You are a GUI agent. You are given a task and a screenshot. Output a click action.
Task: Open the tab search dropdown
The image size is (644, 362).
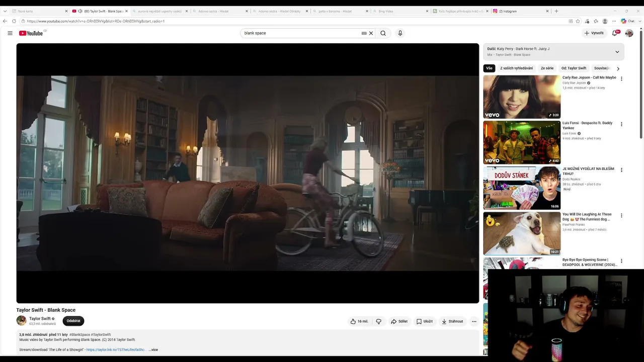[x=5, y=11]
